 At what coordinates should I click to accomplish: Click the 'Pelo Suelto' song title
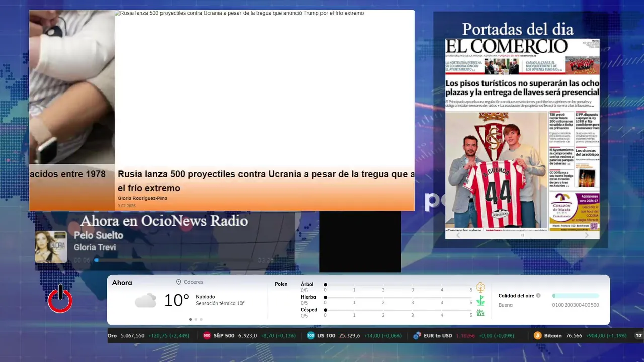pyautogui.click(x=99, y=235)
